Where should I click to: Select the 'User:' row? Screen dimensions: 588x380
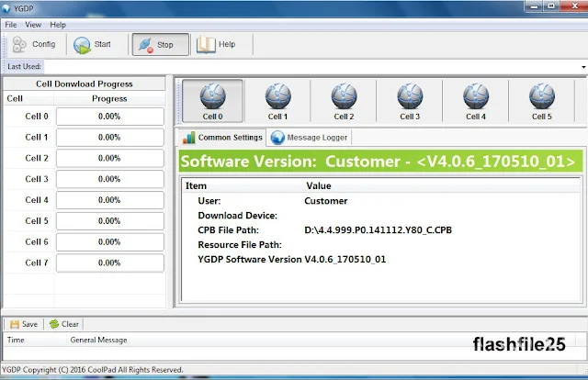coord(381,201)
